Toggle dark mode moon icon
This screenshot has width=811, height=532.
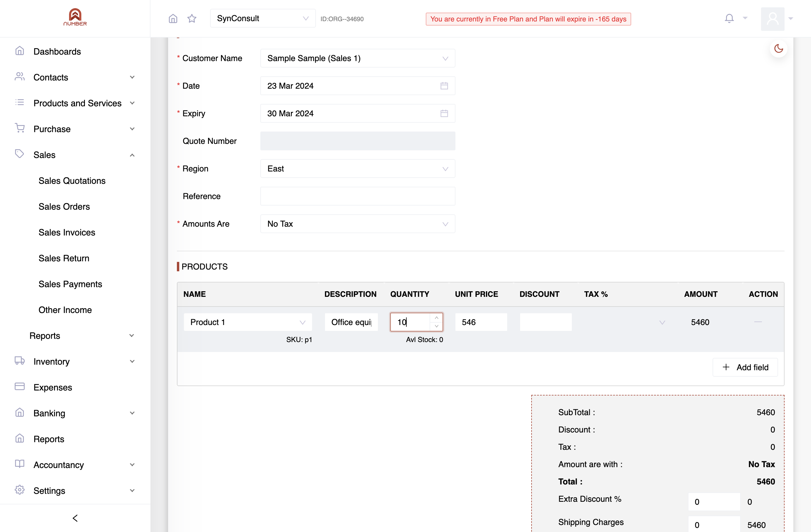[779, 49]
